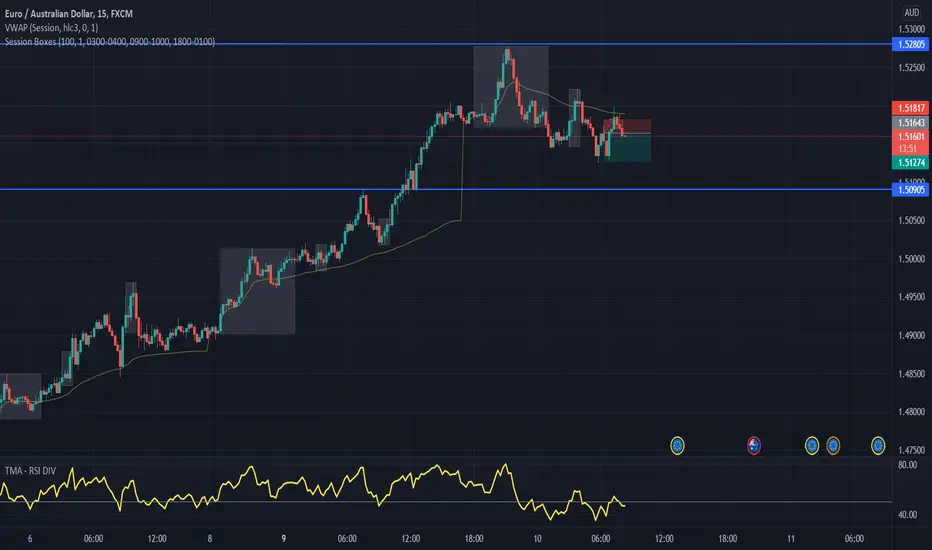Select the large shaded session box near the 1.50000 level
Screen dimensions: 932x550
pos(257,291)
